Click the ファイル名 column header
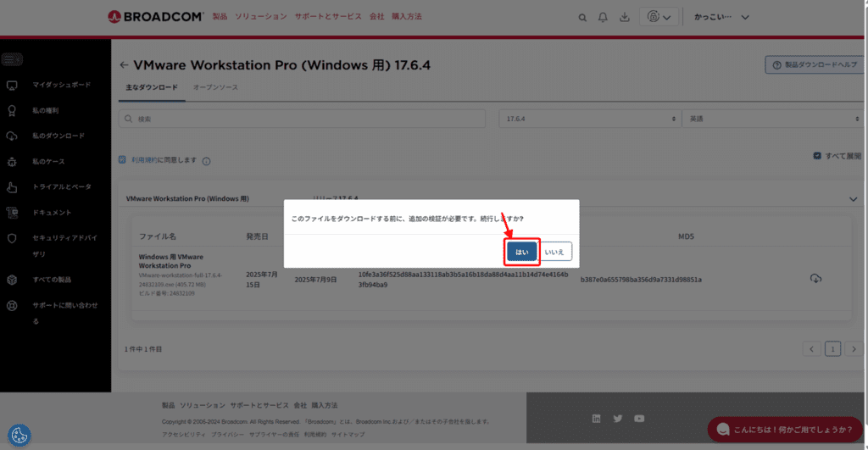Viewport: 868px width, 450px height. (x=158, y=236)
